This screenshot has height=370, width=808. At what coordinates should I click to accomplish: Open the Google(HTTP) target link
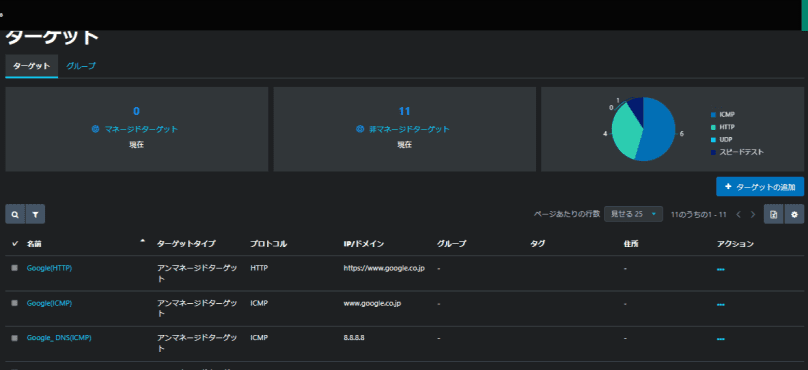point(49,268)
